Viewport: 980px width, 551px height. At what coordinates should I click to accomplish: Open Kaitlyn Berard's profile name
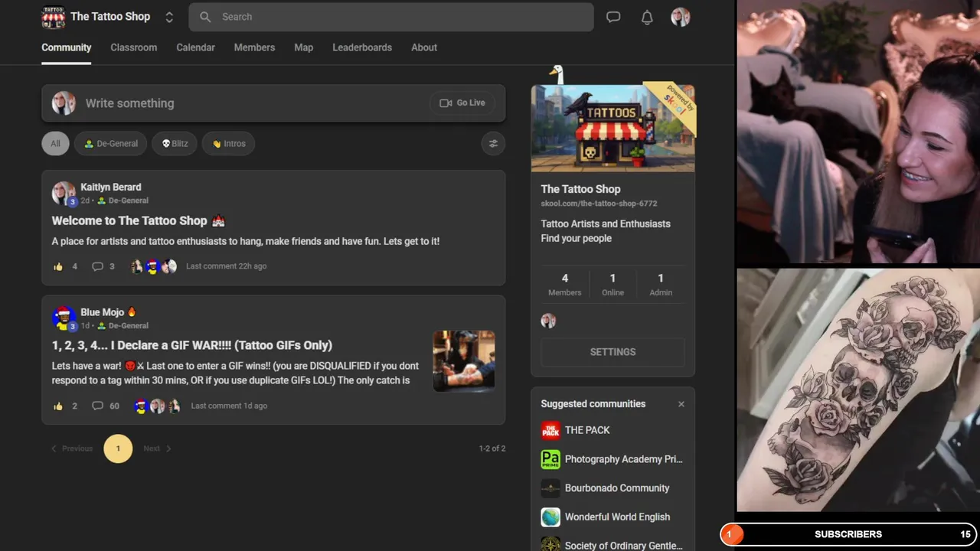pos(111,187)
